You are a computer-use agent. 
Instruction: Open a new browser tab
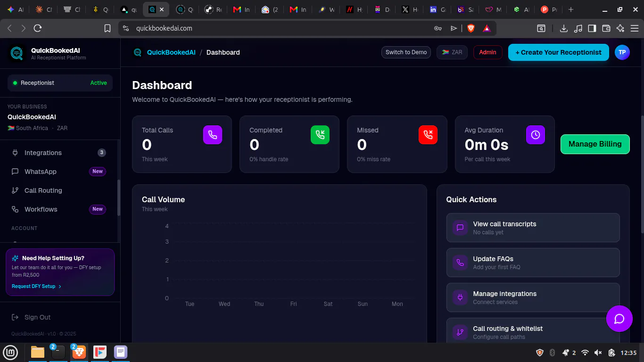tap(571, 9)
